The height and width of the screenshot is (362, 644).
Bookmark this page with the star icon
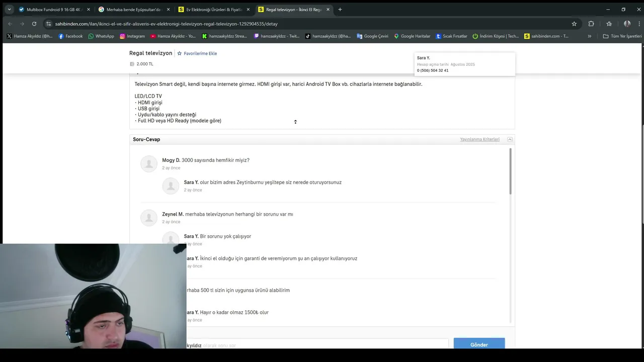coord(574,24)
